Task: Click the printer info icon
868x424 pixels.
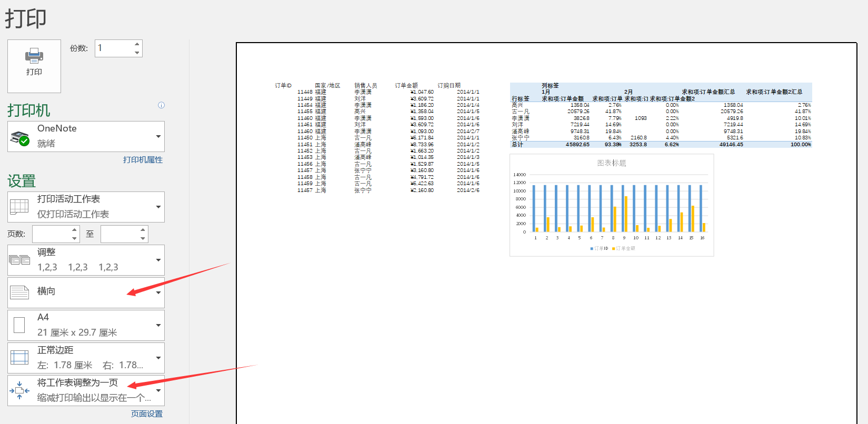Action: click(162, 105)
